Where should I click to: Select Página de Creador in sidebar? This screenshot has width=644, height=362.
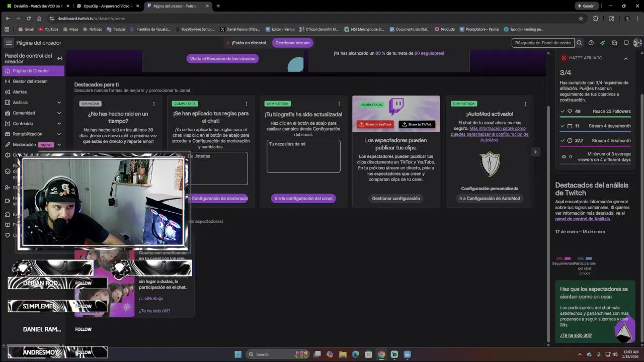pos(33,71)
